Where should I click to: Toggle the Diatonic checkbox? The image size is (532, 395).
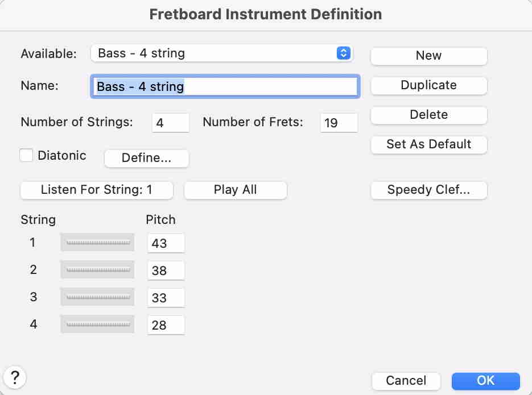point(26,155)
